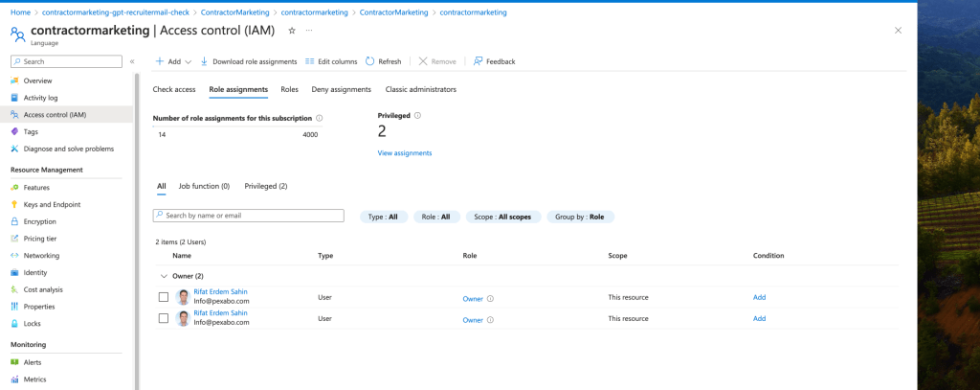Open the Properties icon in sidebar
Screen dimensions: 980x390
click(14, 307)
